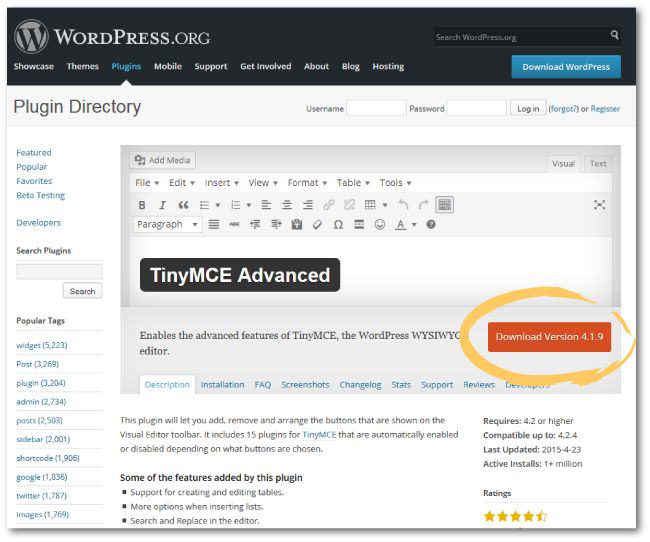Click the Search Plugins text field
Viewport: 650px width, 542px height.
[59, 272]
